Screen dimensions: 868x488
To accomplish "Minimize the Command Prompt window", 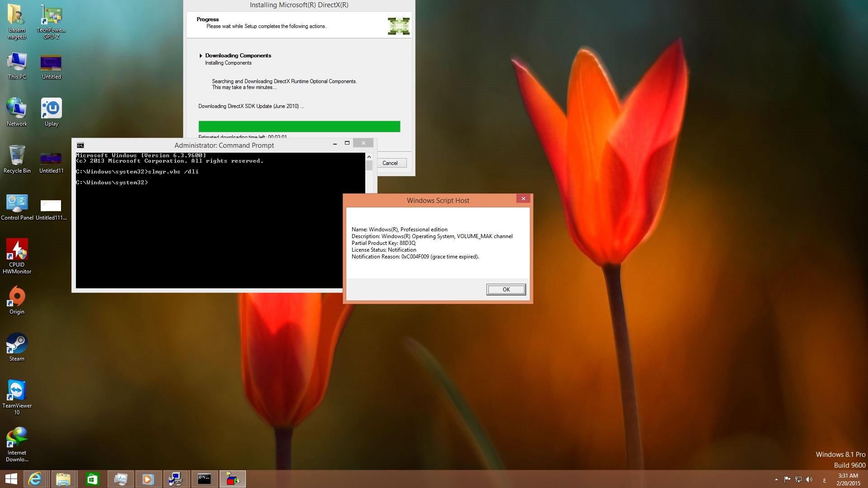I will point(335,144).
